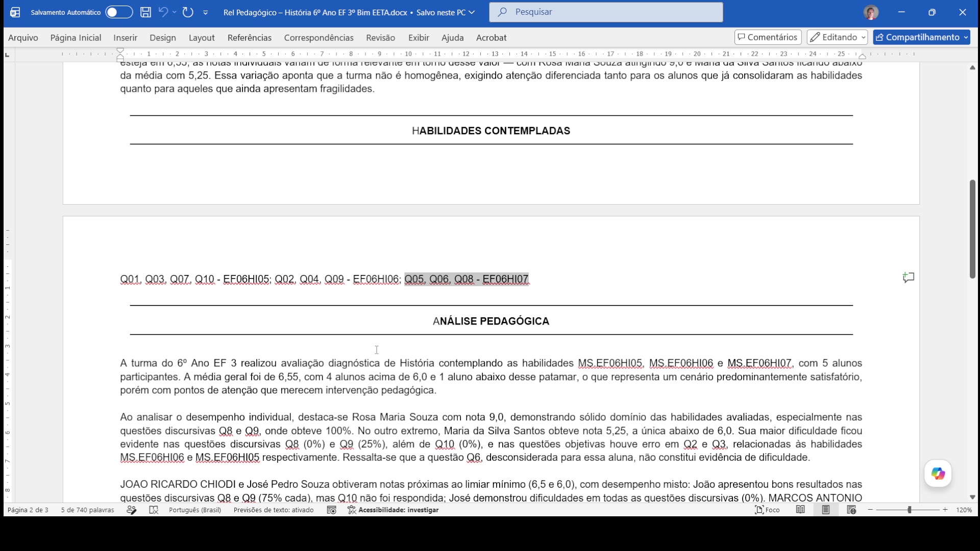Click the text Q01, Q03, Q07, Q10 - EF06HI05

pyautogui.click(x=194, y=279)
